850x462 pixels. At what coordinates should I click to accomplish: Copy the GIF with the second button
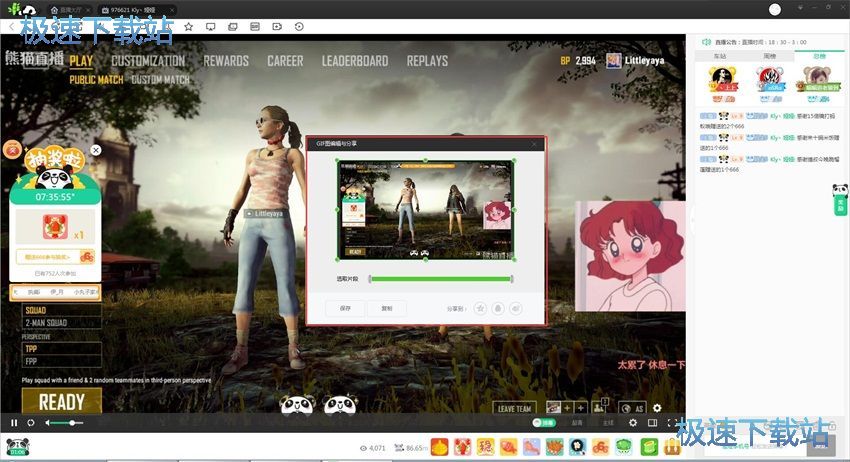pos(387,308)
